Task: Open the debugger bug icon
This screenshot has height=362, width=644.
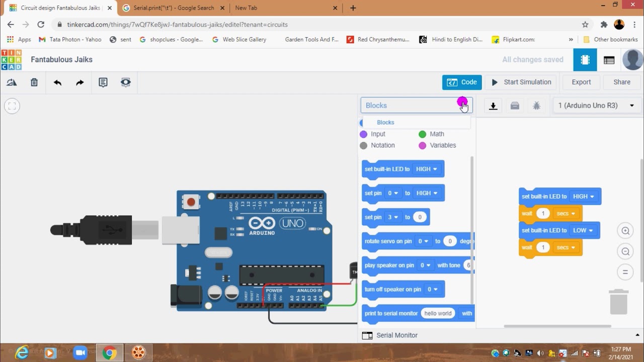Action: 537,106
